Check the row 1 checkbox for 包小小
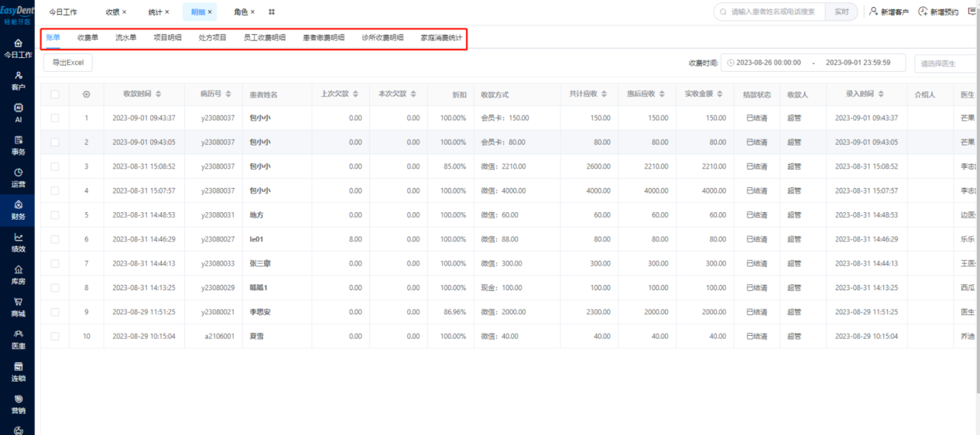Viewport: 980px width, 435px height. click(x=55, y=118)
